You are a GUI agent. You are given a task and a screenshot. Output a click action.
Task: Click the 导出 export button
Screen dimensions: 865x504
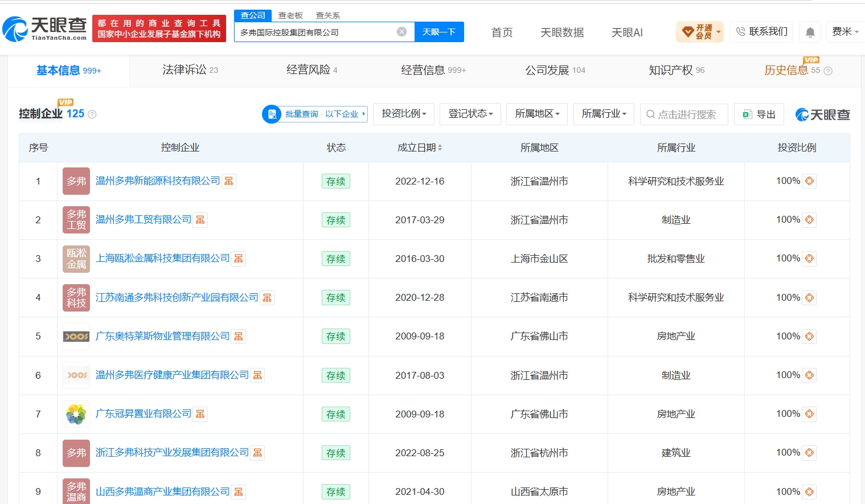[759, 114]
